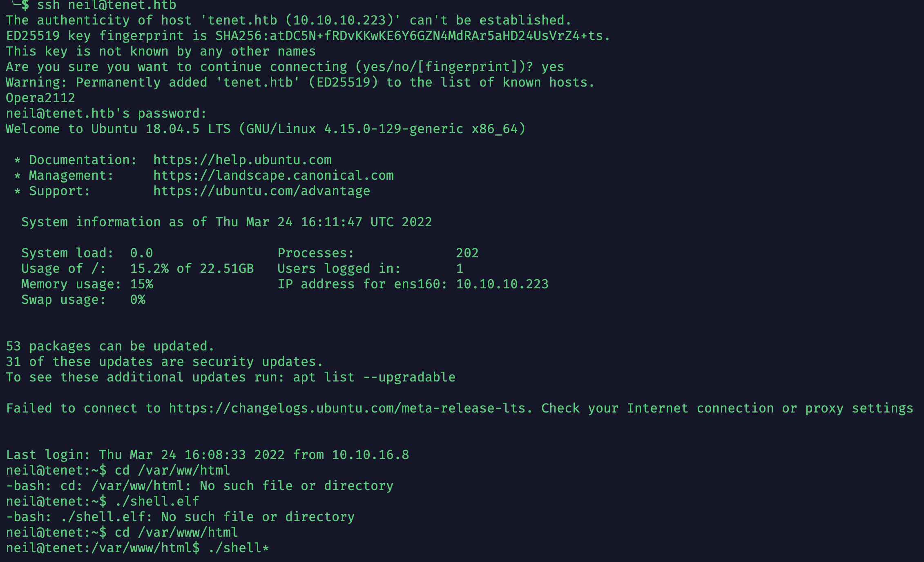Click the ssh neil@tenet.htb command line
The image size is (924, 562).
tap(107, 5)
